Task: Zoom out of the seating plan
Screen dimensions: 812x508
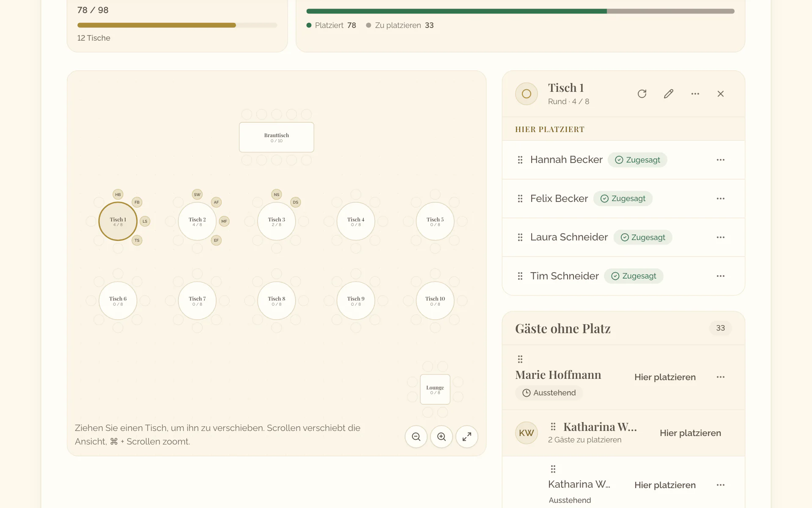Action: tap(416, 436)
